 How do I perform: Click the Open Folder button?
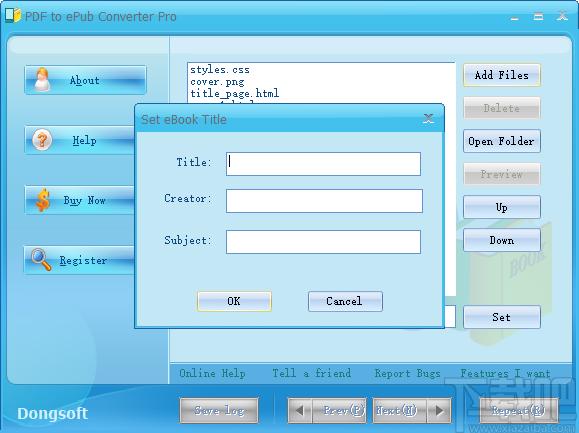click(502, 141)
